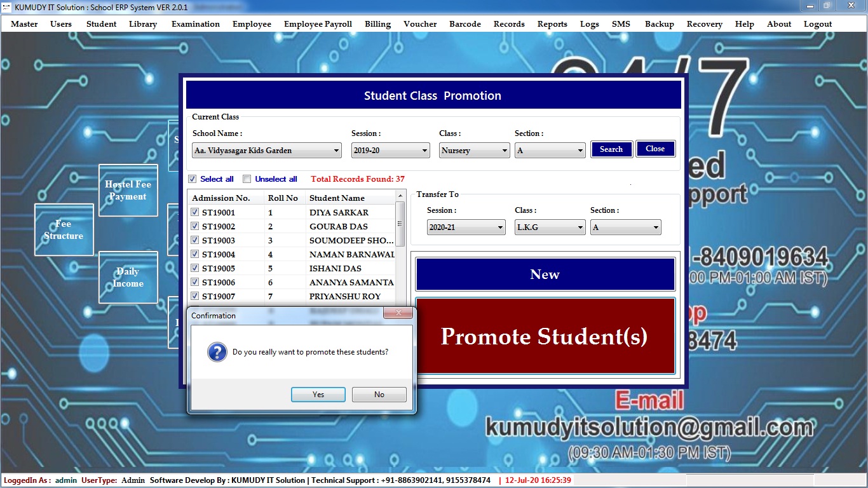868x488 pixels.
Task: Check the Select all checkbox
Action: pyautogui.click(x=193, y=179)
